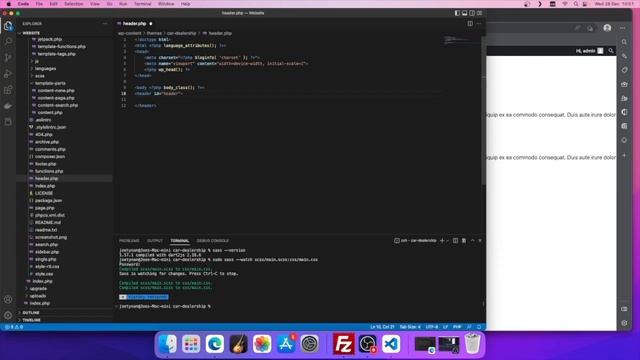Open the Manage gear in activity bar
Screen dimensions: 640x360
(x=8, y=315)
